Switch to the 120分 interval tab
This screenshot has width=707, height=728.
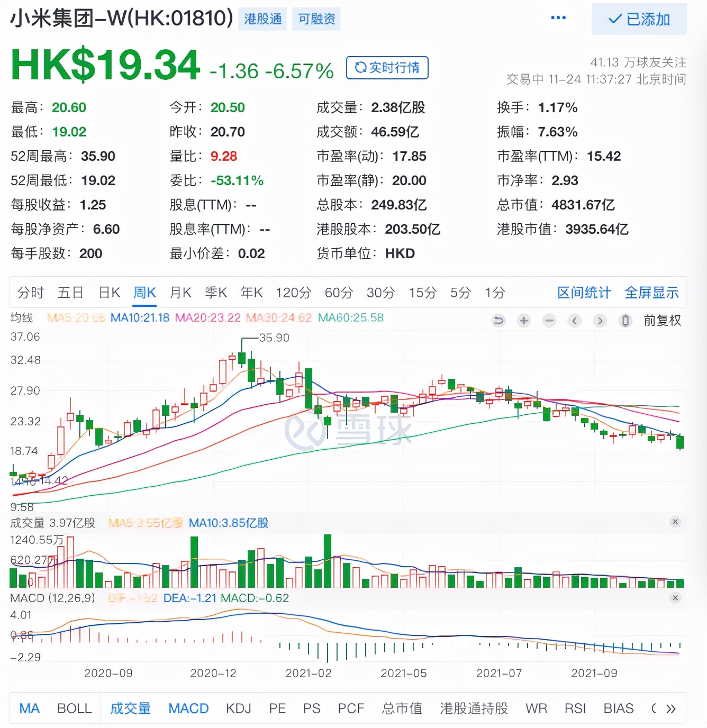[293, 293]
